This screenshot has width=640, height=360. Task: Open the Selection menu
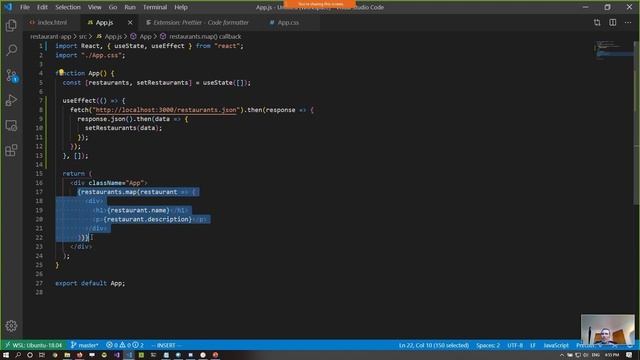(x=68, y=7)
